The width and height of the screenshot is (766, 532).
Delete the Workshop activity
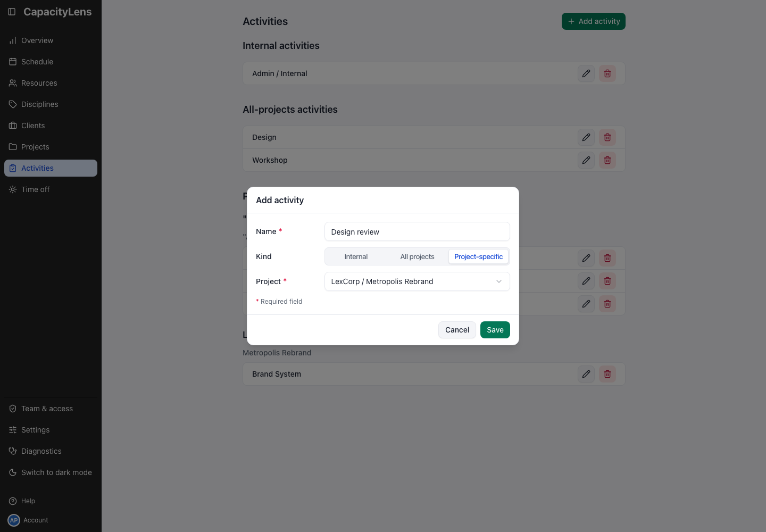(607, 160)
